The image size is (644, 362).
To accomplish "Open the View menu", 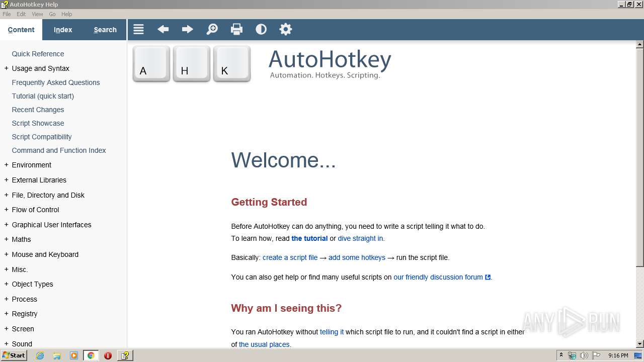I will click(x=37, y=14).
